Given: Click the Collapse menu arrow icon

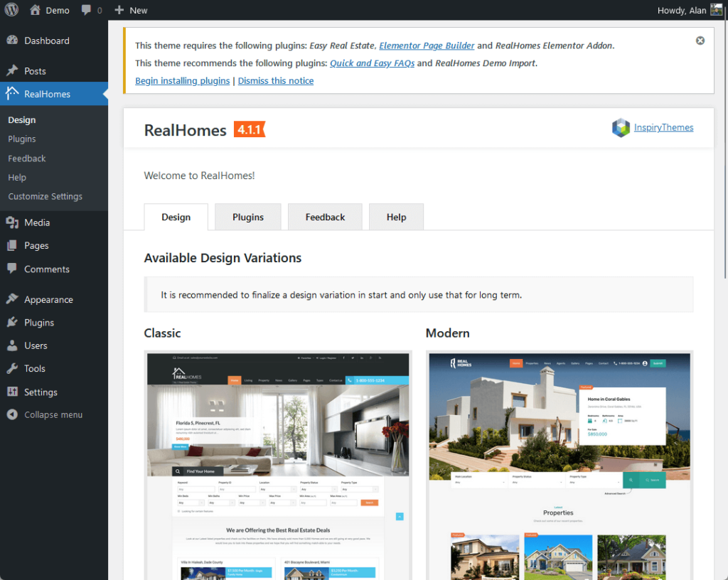Looking at the screenshot, I should [13, 414].
